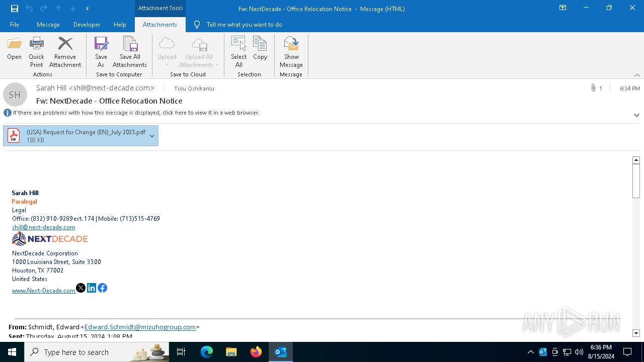Open the www.Next-Decade.com link

[x=44, y=291]
